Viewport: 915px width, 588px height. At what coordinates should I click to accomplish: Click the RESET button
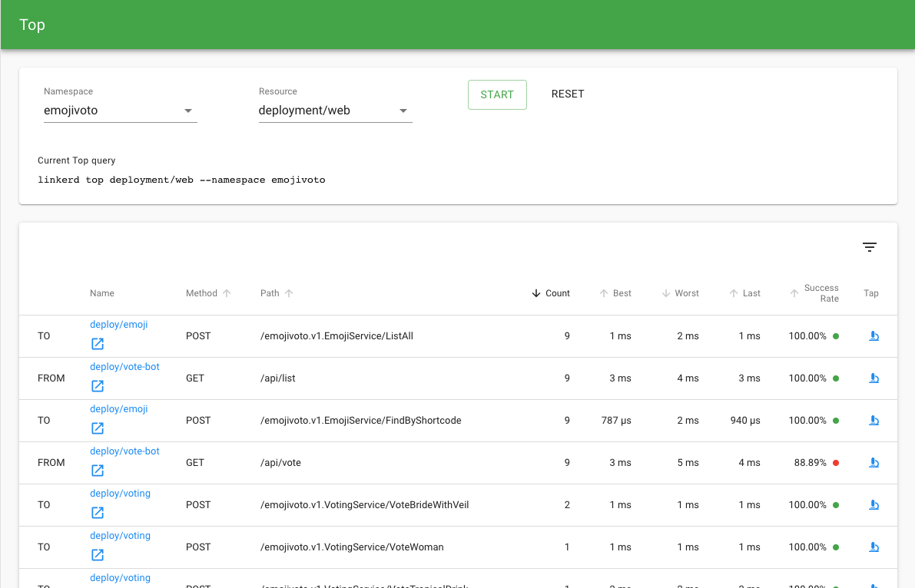[x=568, y=94]
